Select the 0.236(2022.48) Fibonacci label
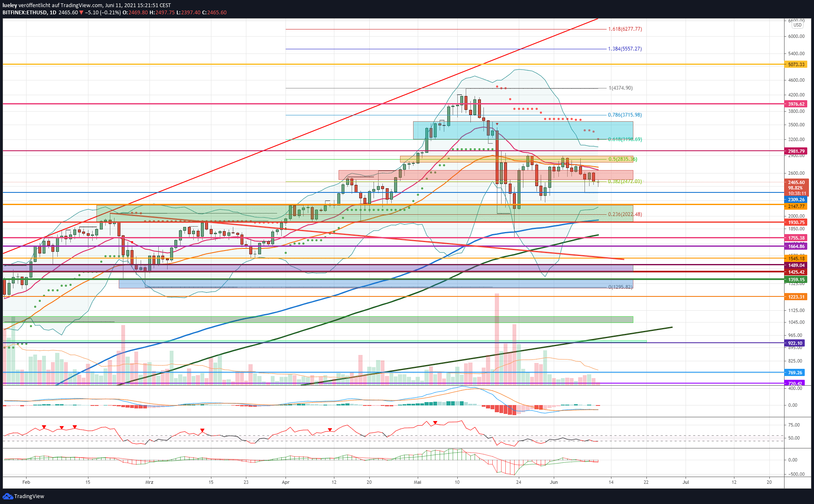Image resolution: width=814 pixels, height=504 pixels. (x=625, y=214)
